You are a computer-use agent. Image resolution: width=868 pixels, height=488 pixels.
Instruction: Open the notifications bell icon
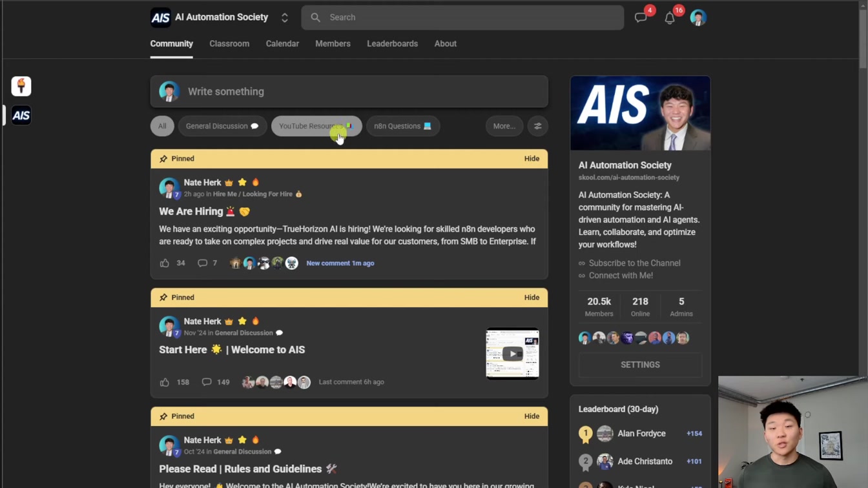pos(670,18)
